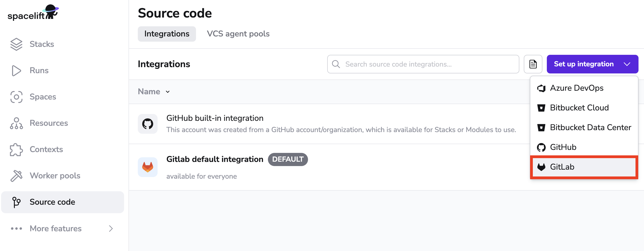Open the Set up integration dropdown
Image resolution: width=644 pixels, height=251 pixels.
coord(592,64)
